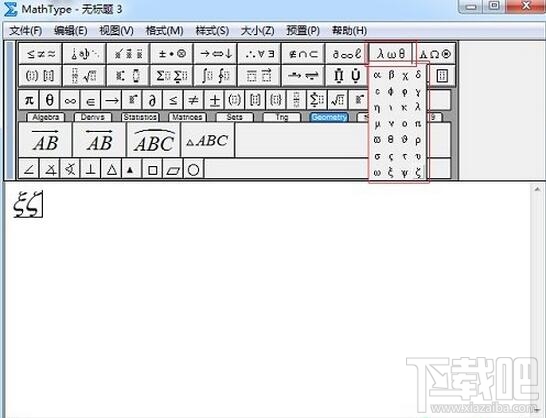Insert the spherical angle symbol

click(70, 169)
